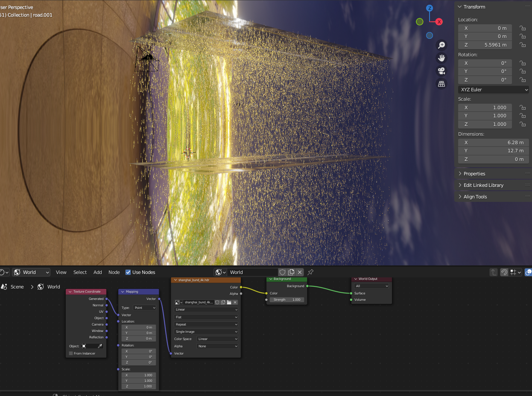Click the green Y axis circle on the gizmo

pyautogui.click(x=420, y=22)
